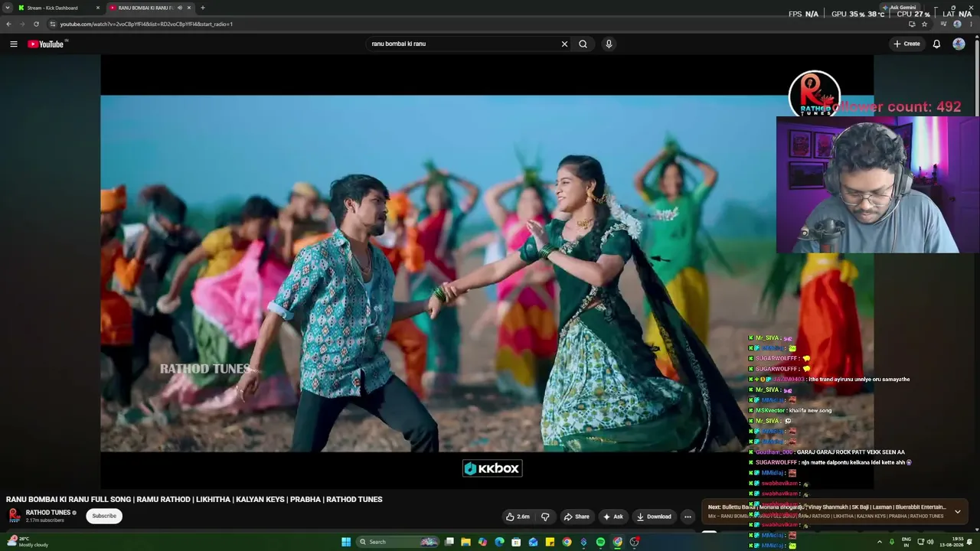This screenshot has width=980, height=551.
Task: Open the weather widget on the taskbar
Action: (x=28, y=542)
